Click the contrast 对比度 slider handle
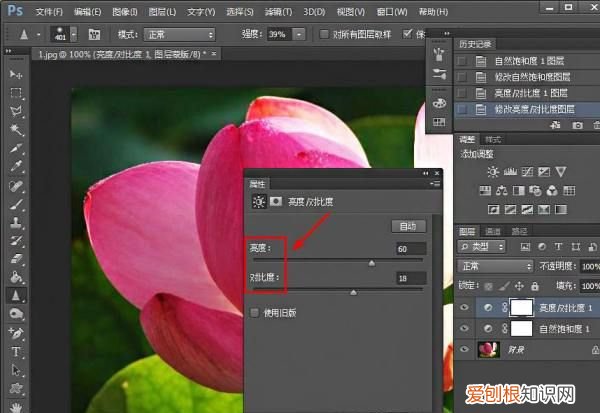Viewport: 600px width, 413px height. pyautogui.click(x=354, y=292)
